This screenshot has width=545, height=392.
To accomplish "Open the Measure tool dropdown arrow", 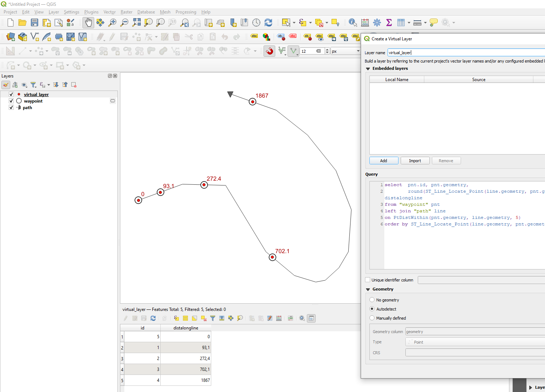I will tap(425, 23).
